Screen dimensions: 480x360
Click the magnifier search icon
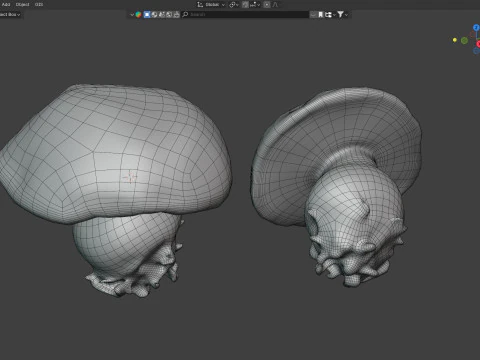(185, 14)
